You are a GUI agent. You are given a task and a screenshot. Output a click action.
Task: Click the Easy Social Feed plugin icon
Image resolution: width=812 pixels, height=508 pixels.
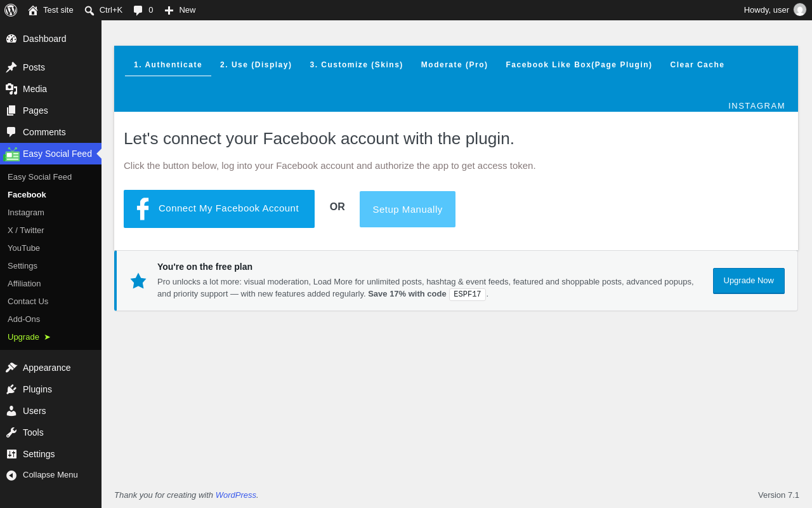click(11, 154)
